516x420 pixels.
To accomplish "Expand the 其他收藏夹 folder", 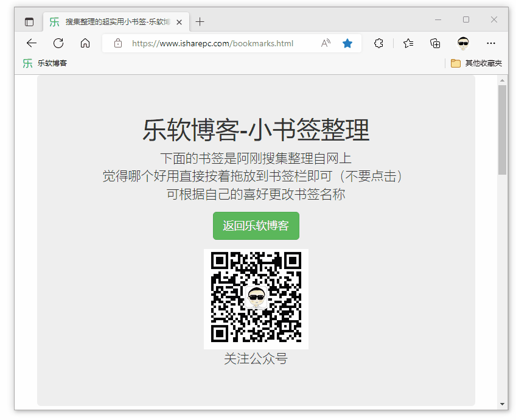I will (476, 63).
